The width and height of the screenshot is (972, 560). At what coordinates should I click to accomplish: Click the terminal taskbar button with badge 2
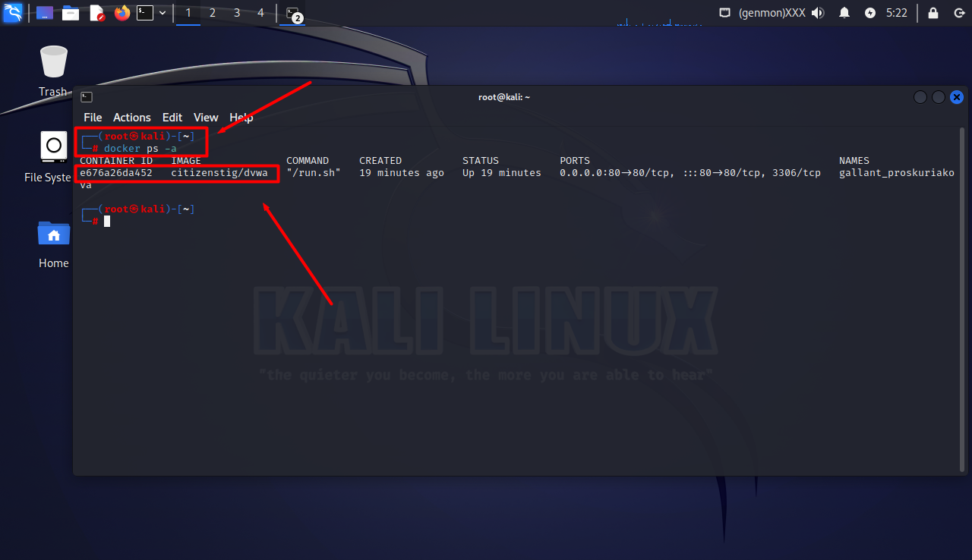click(x=294, y=14)
